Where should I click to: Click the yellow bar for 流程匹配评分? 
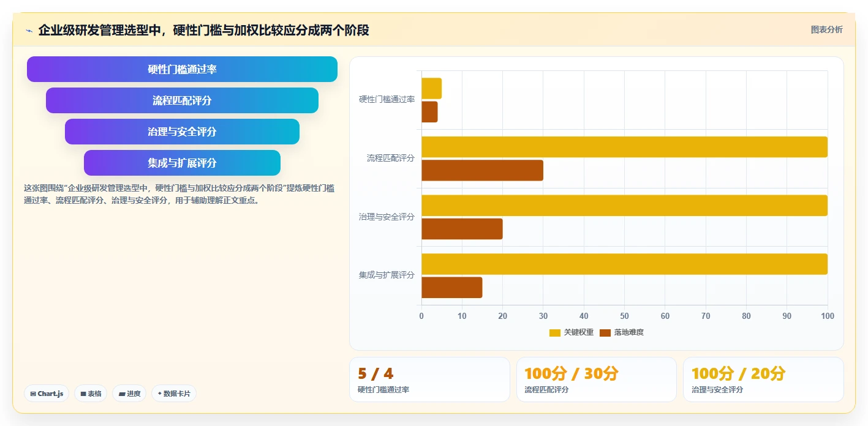[624, 147]
